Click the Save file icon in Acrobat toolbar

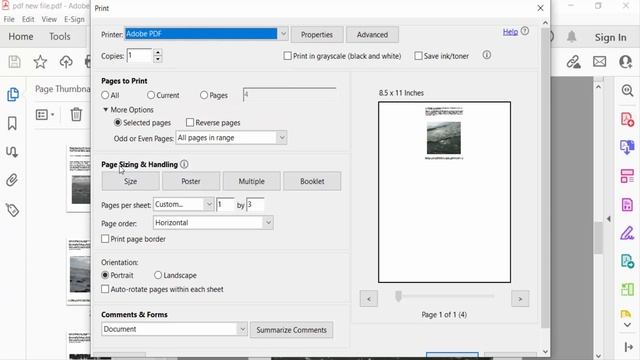[14, 62]
